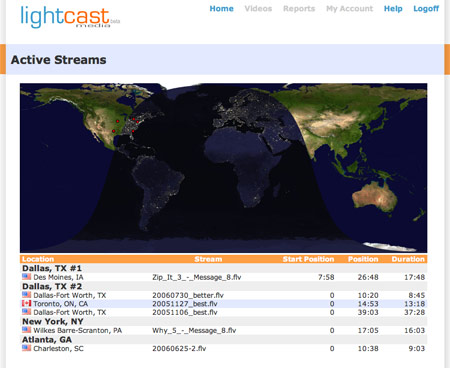Image resolution: width=450 pixels, height=368 pixels.
Task: Click the 8:45 duration value
Action: [417, 295]
